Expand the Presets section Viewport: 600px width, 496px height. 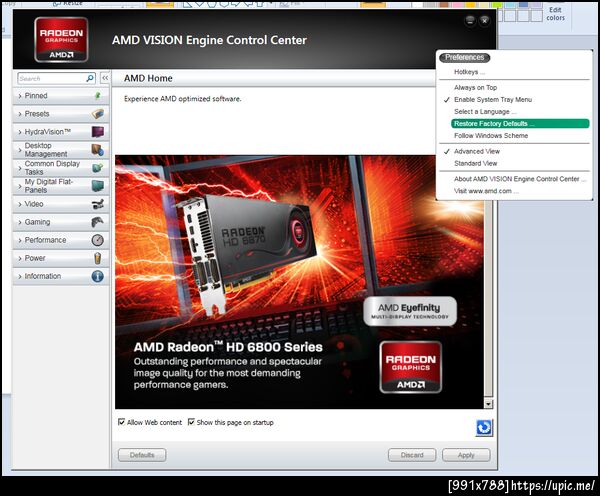coord(61,114)
